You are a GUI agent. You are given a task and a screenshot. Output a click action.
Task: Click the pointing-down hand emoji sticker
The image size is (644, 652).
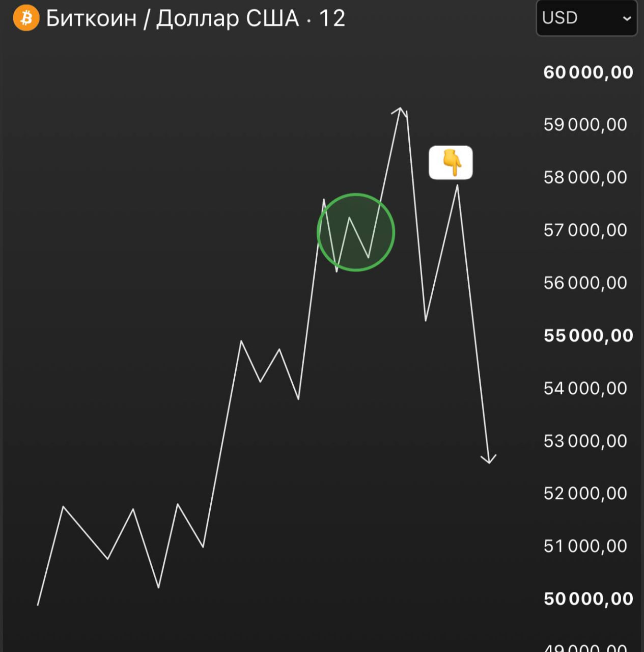[451, 163]
